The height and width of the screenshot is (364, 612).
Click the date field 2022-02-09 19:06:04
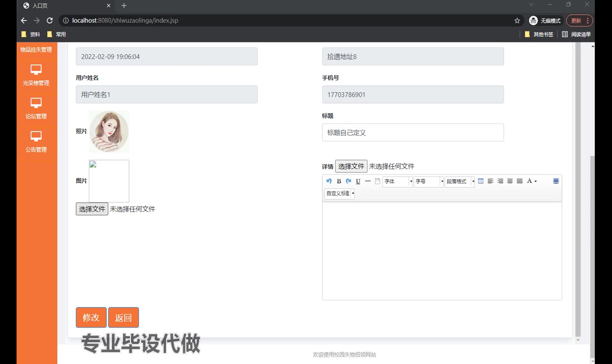pos(167,56)
